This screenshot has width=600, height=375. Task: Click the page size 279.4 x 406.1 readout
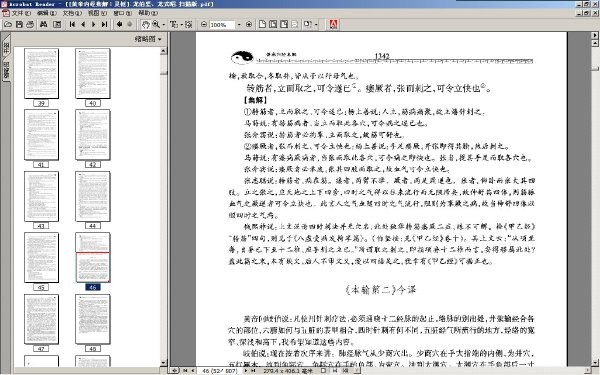288,370
